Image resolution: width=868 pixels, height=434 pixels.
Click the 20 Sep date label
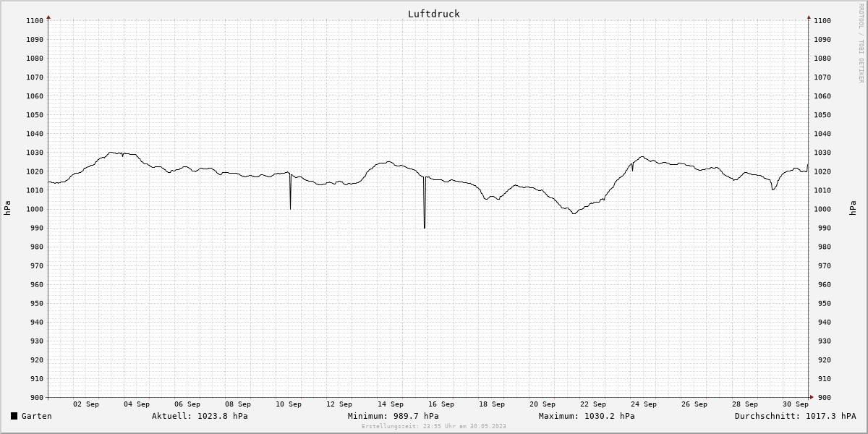coord(542,404)
